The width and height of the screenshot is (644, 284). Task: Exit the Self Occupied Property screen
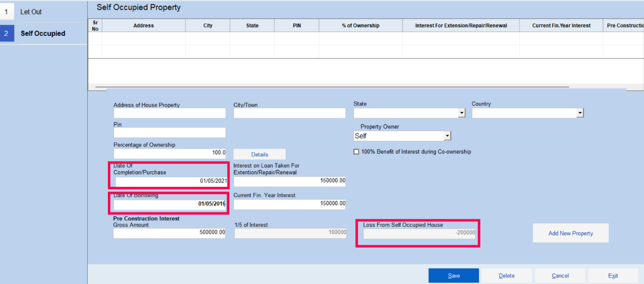613,276
